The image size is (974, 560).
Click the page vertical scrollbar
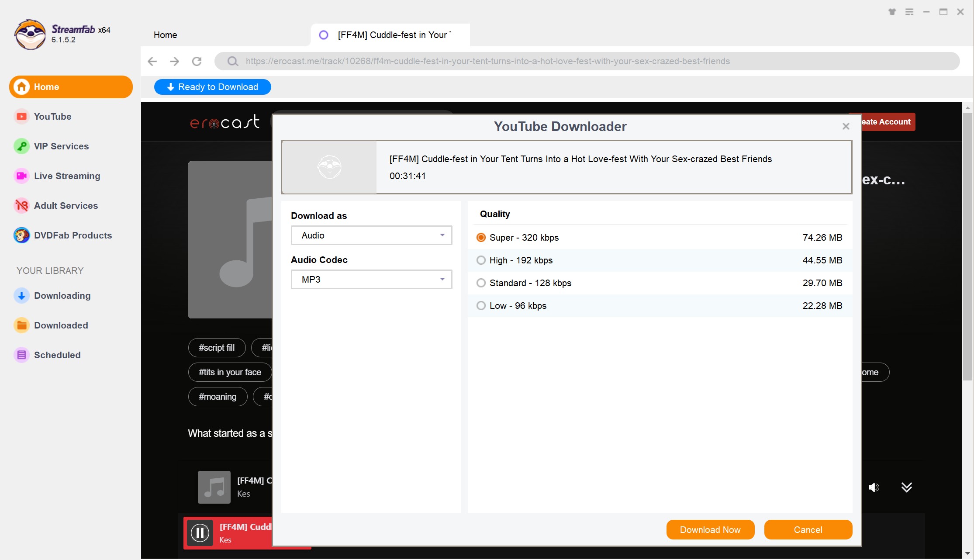[x=967, y=247]
